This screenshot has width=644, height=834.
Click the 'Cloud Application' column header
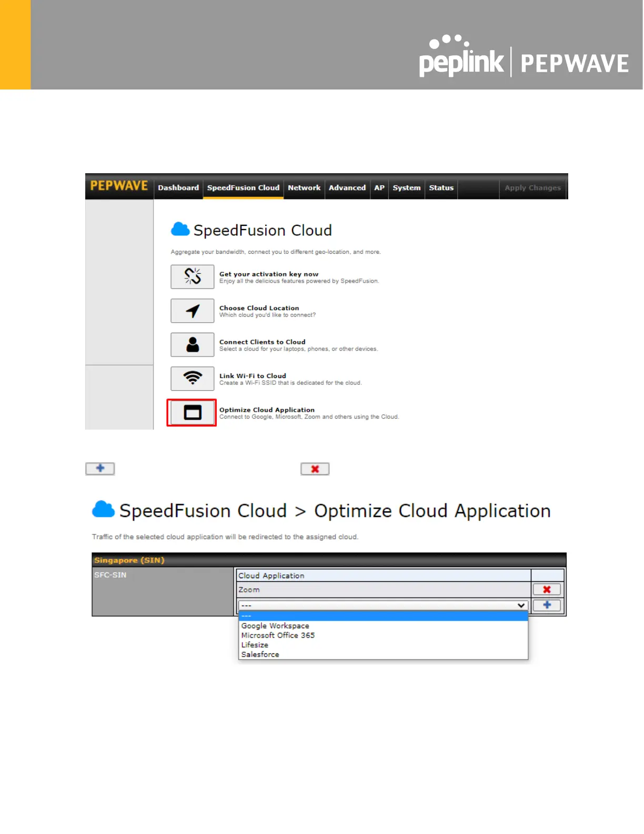pos(384,575)
